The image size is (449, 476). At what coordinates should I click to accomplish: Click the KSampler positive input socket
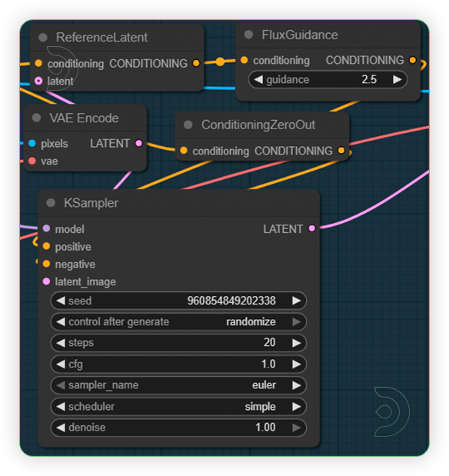click(x=46, y=246)
